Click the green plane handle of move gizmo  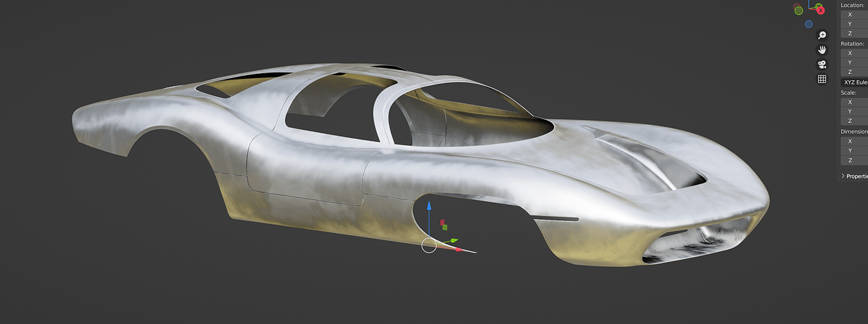tap(445, 227)
